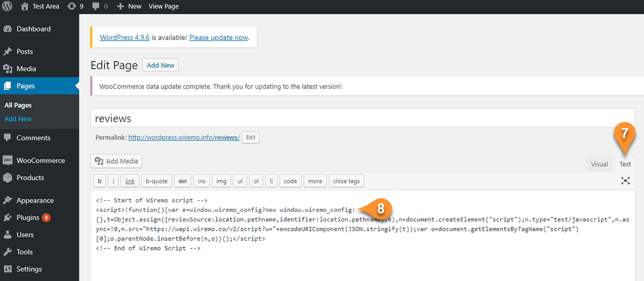Open All Pages submenu item

pos(18,105)
